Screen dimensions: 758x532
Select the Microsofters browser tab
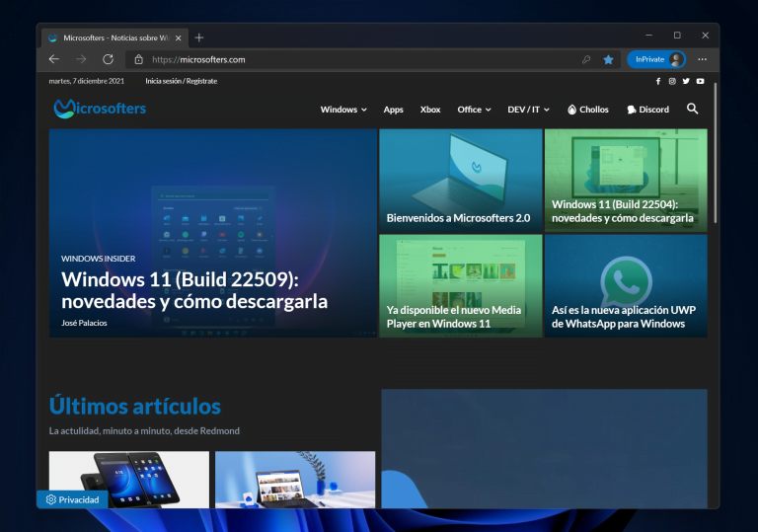tap(114, 38)
